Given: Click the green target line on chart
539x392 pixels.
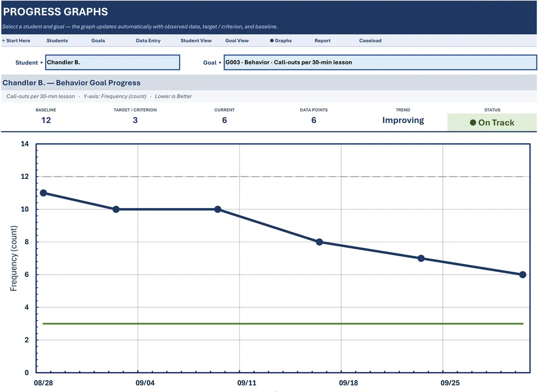Looking at the screenshot, I should click(283, 323).
